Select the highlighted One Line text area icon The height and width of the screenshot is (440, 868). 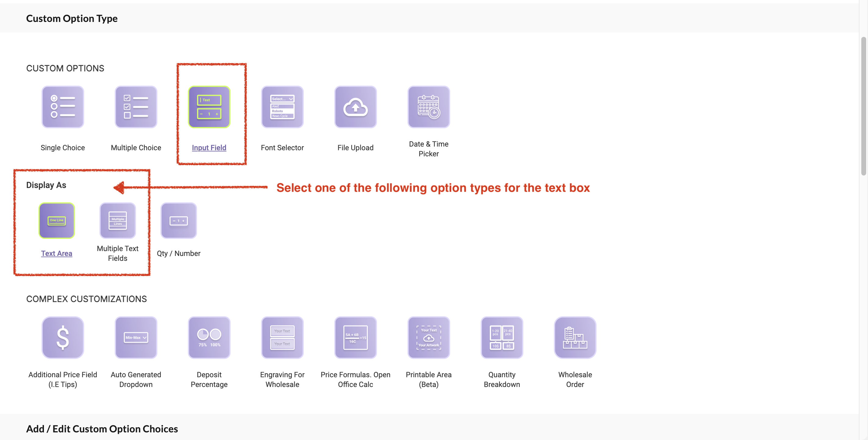click(x=57, y=221)
